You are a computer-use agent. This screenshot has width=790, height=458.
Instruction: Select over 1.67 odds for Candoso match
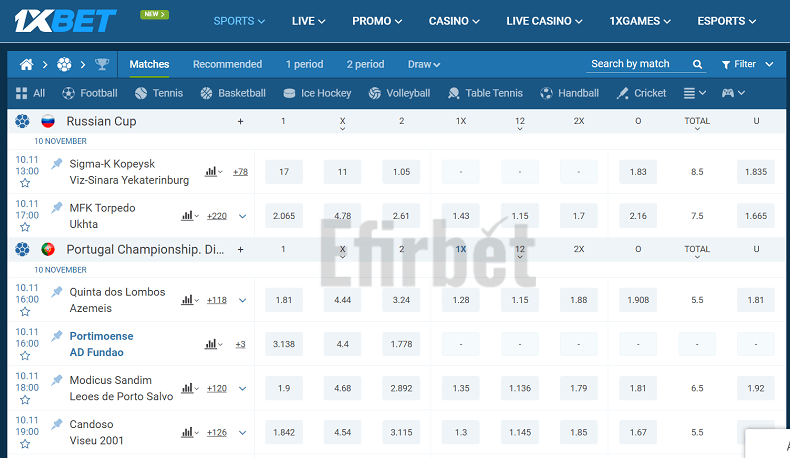tap(638, 432)
